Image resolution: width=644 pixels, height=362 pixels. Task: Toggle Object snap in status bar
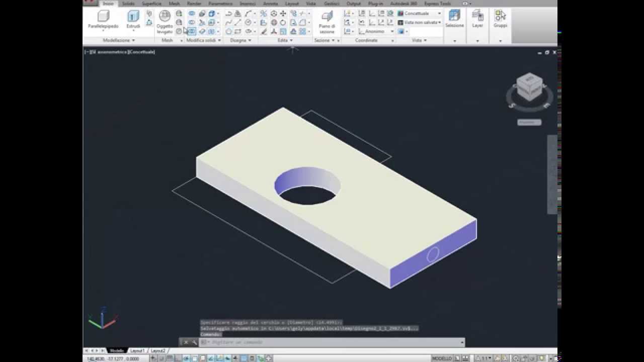tap(195, 358)
